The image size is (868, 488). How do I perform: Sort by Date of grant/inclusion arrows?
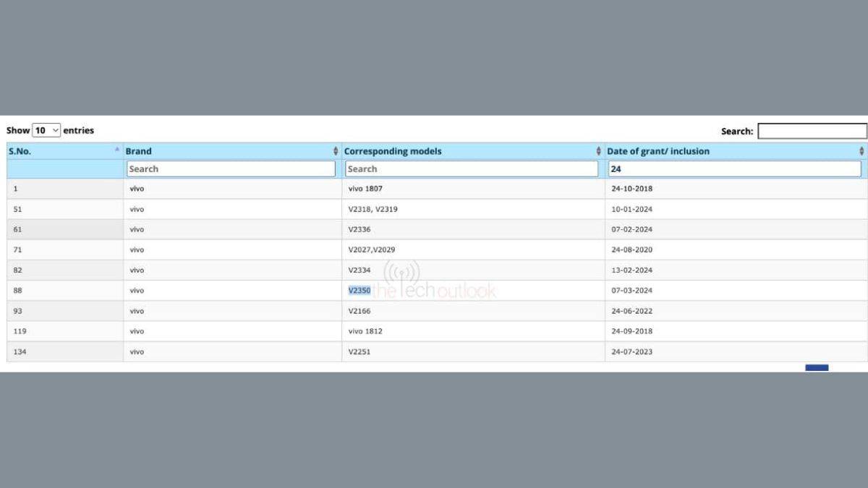click(861, 151)
